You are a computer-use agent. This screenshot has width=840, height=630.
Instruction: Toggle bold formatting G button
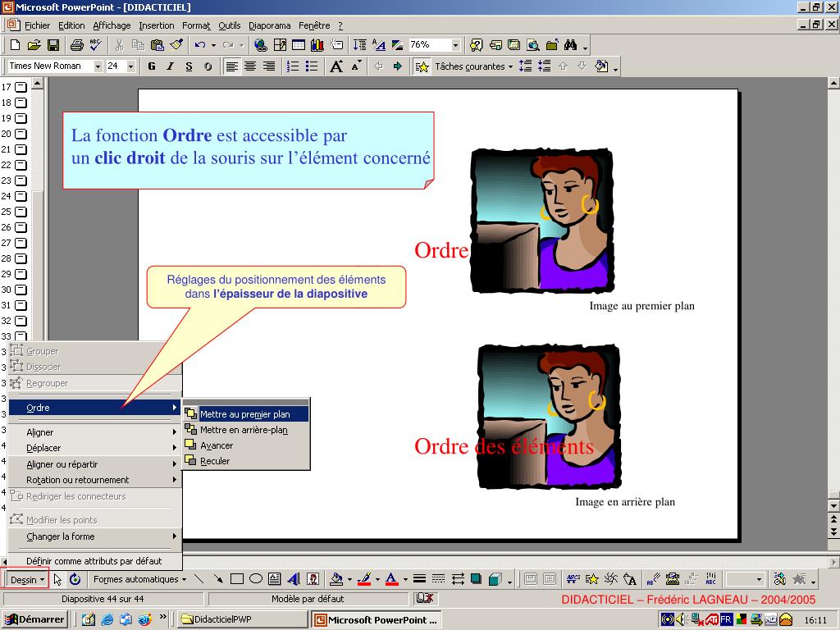[x=152, y=66]
